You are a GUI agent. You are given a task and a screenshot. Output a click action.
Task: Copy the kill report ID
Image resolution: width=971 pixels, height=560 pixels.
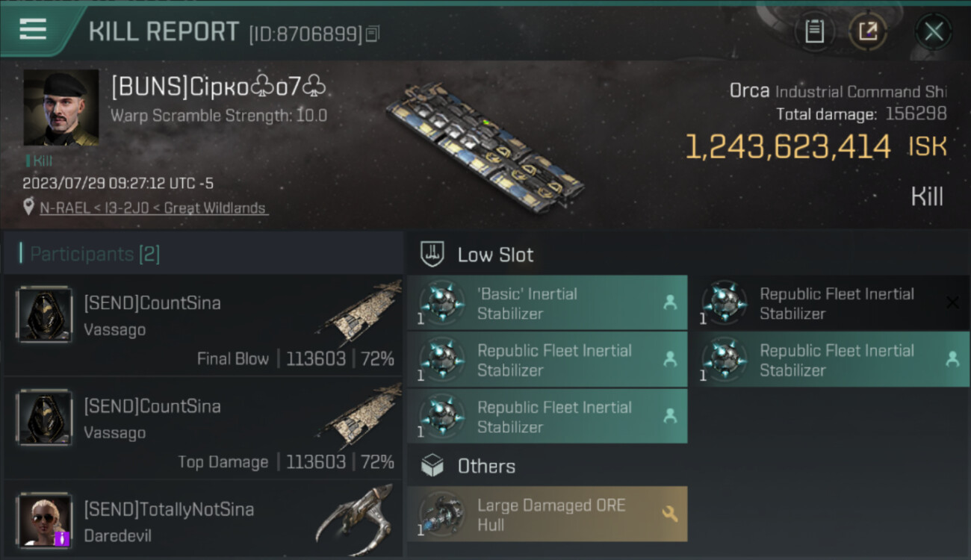(x=372, y=34)
